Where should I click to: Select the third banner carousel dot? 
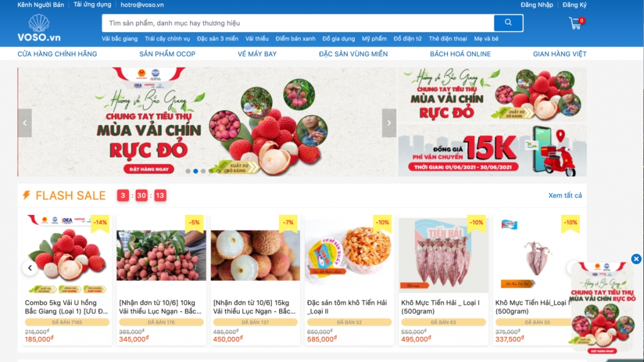tap(203, 171)
